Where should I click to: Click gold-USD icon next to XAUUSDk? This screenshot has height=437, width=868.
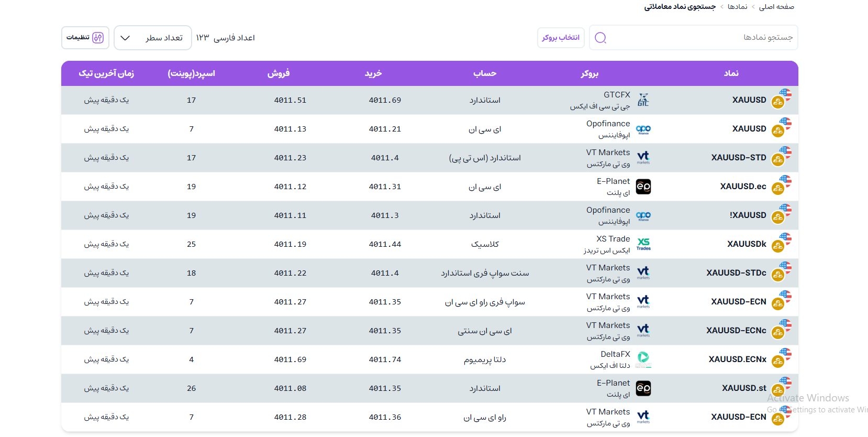(x=782, y=243)
